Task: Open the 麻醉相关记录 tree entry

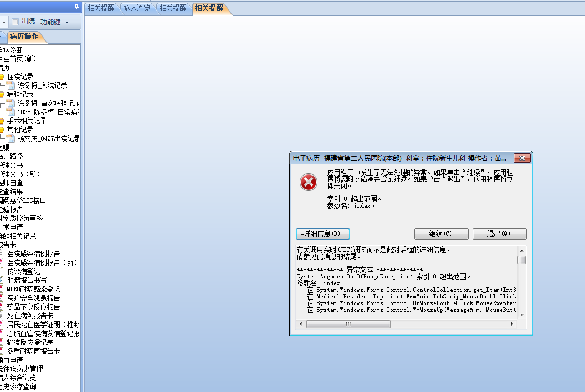Action: (x=18, y=236)
